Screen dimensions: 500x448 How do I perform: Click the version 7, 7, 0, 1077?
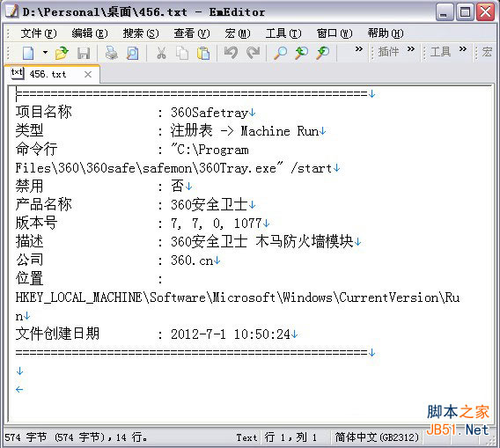[217, 224]
